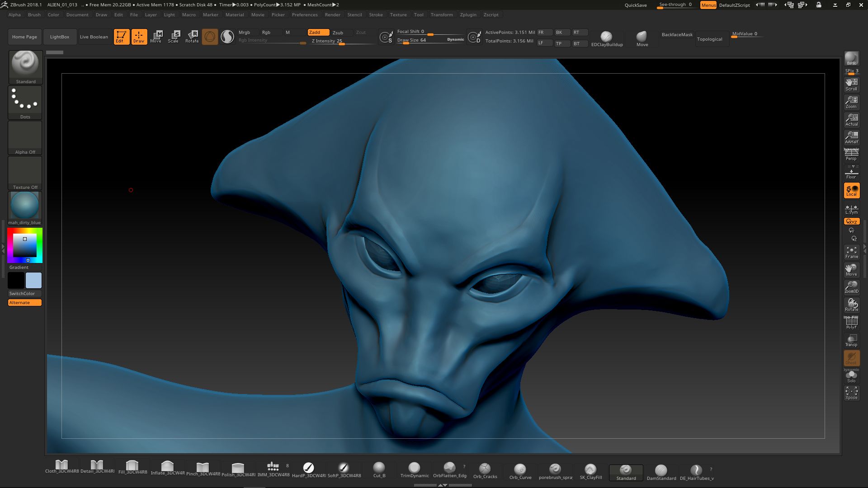
Task: Select the Orb_Cracks brush
Action: pos(485,470)
